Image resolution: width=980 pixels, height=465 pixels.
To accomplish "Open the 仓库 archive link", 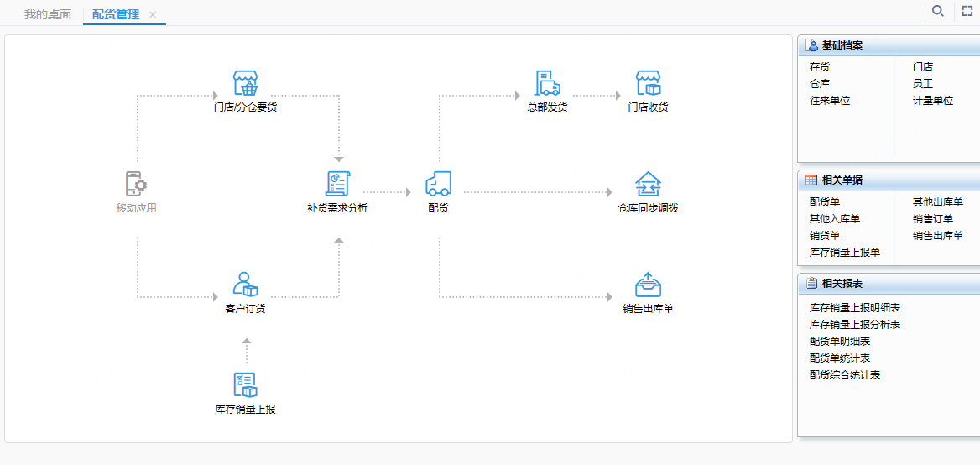I will [820, 83].
